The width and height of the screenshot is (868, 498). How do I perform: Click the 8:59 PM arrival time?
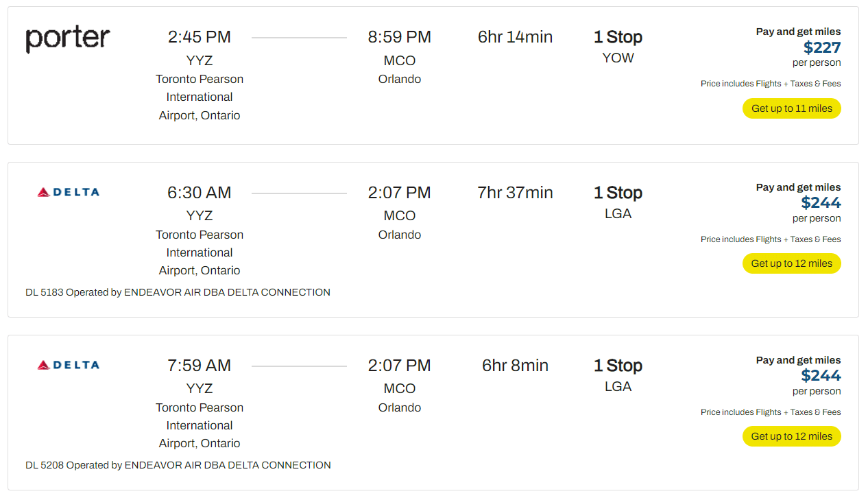[x=399, y=37]
